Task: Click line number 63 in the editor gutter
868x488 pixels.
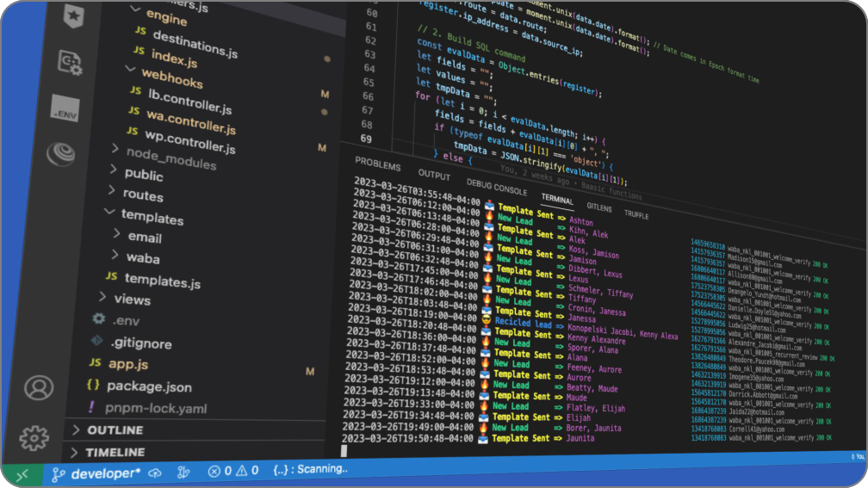Action: coord(369,54)
